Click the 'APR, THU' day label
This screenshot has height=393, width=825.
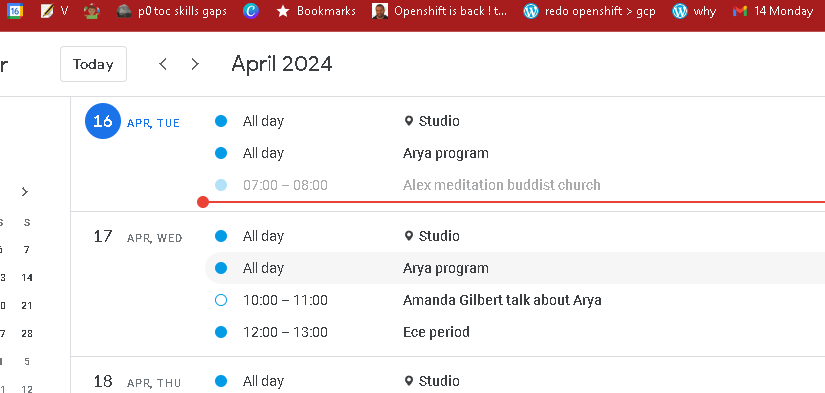click(x=154, y=383)
